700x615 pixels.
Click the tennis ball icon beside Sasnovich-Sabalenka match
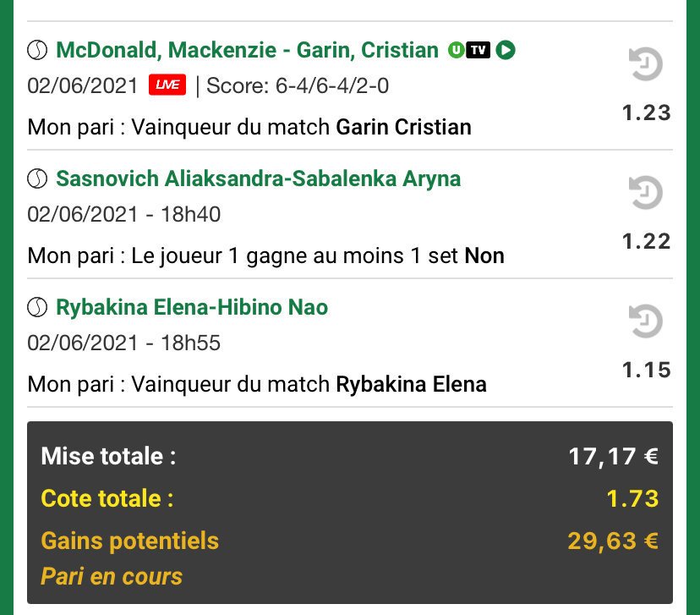(38, 179)
